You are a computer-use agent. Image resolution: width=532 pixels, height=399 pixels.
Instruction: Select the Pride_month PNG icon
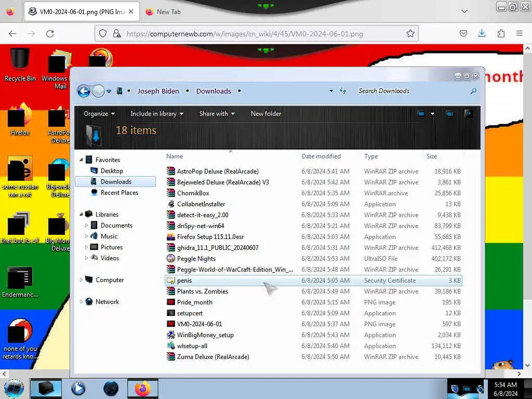(171, 302)
